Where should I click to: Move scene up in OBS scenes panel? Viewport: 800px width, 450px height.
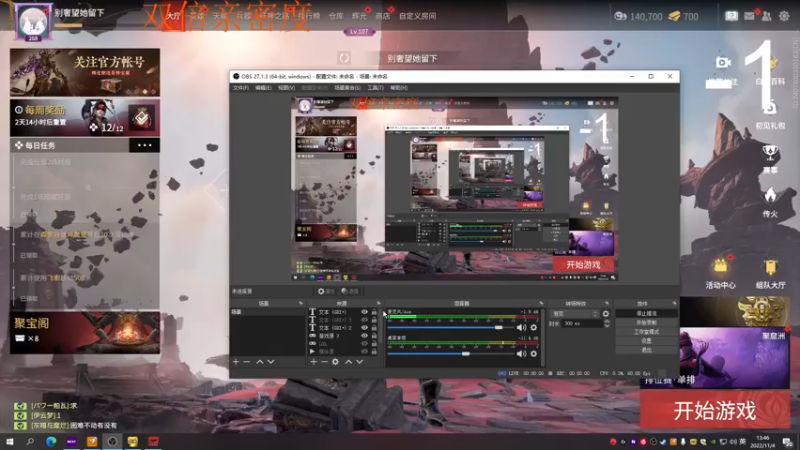coord(260,362)
